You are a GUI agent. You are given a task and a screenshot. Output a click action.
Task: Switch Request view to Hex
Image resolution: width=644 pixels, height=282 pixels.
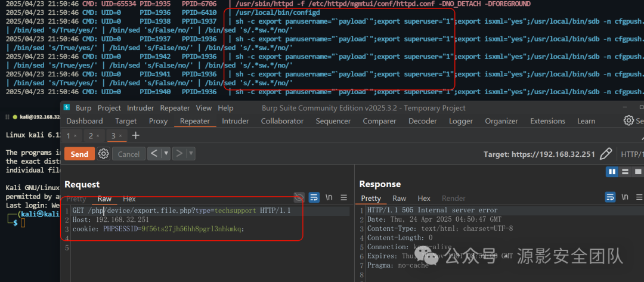coord(129,199)
